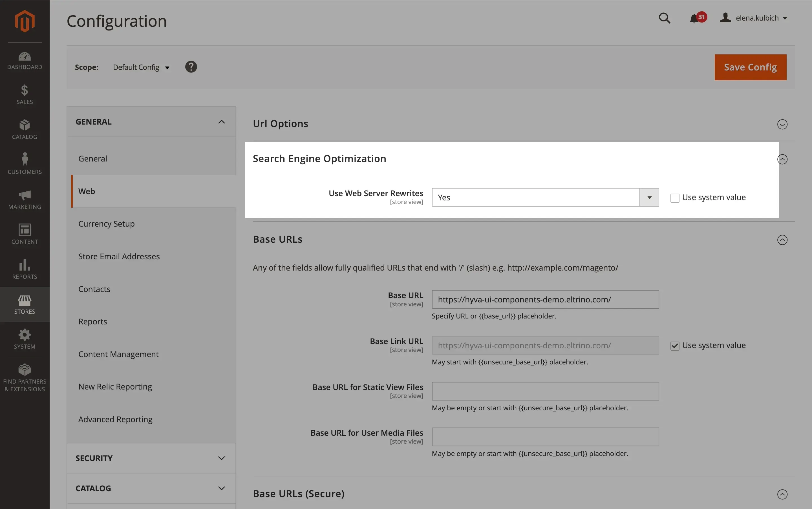
Task: Click the Customers sidebar icon
Action: 25,163
